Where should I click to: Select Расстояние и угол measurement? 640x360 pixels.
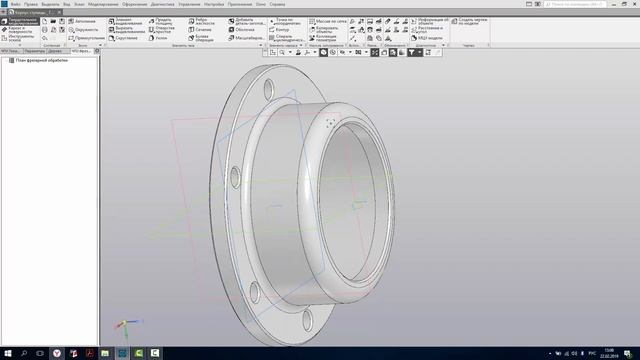[427, 30]
